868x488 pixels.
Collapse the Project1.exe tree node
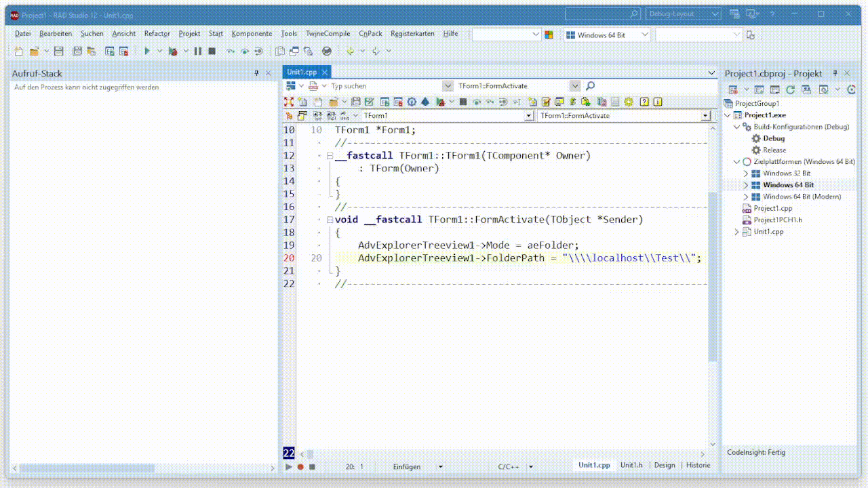(x=728, y=115)
